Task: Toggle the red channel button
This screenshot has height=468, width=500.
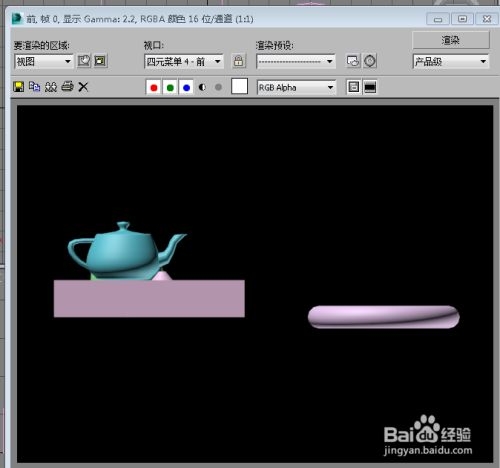Action: [x=154, y=88]
